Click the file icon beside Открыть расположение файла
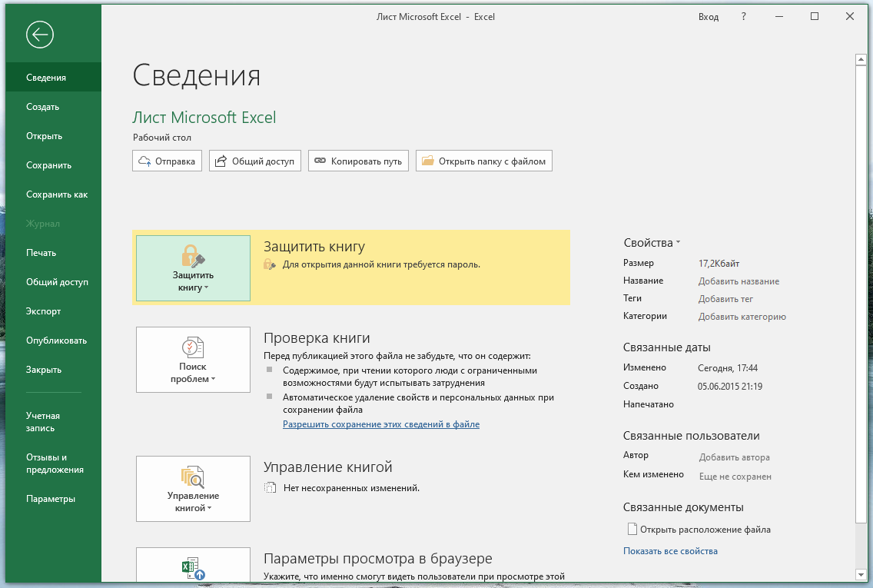The image size is (873, 588). [632, 529]
